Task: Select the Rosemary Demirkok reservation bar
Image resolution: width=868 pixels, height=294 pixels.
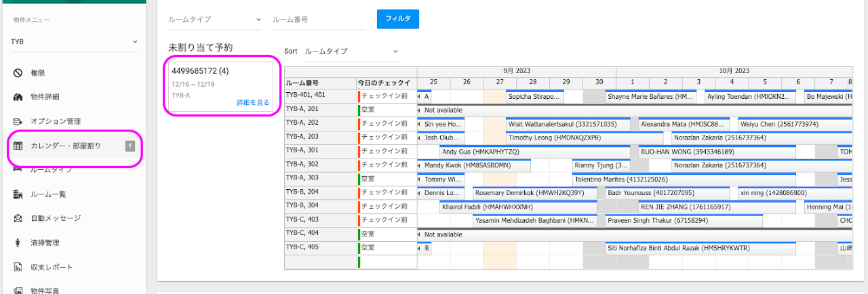Action: click(x=534, y=193)
